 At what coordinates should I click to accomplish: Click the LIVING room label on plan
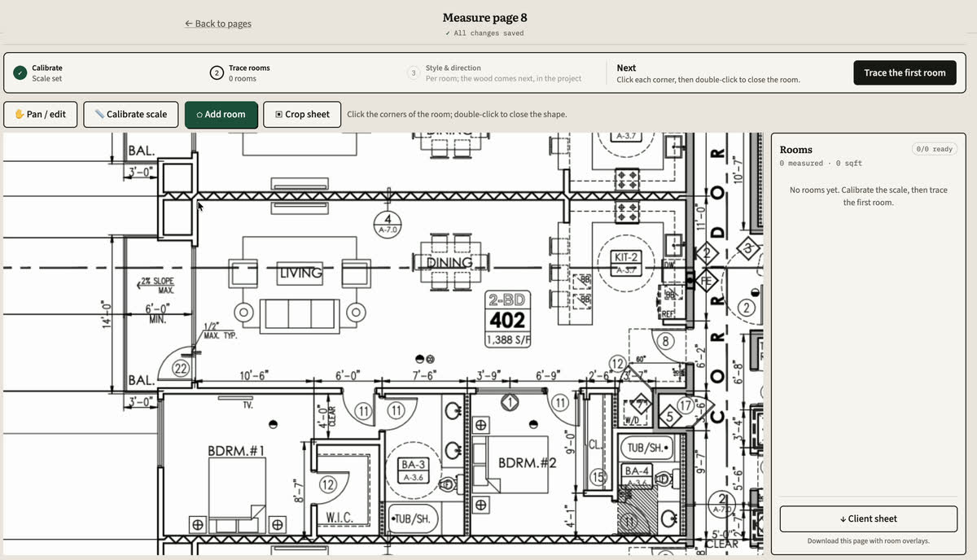[x=300, y=273]
